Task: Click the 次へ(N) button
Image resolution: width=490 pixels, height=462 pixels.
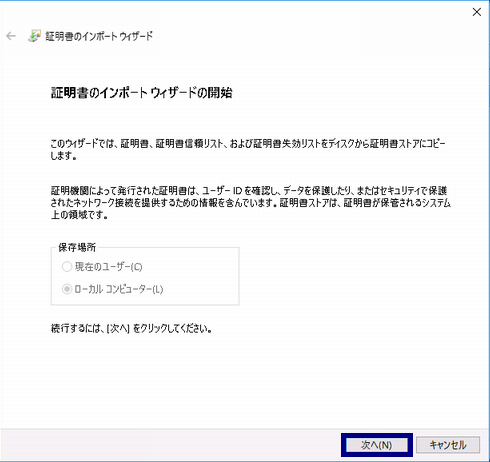Action: tap(377, 445)
